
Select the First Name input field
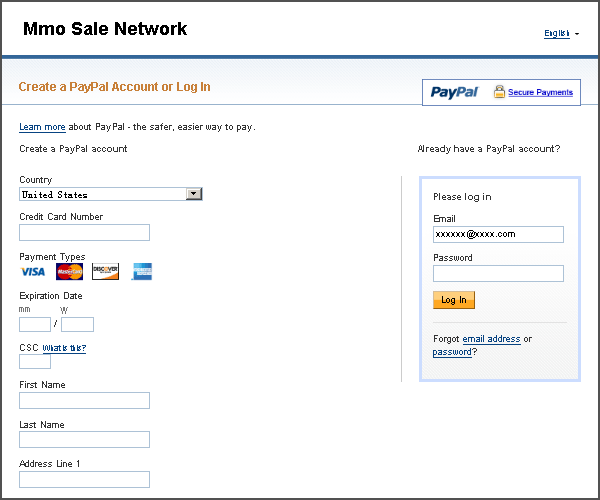coord(85,401)
